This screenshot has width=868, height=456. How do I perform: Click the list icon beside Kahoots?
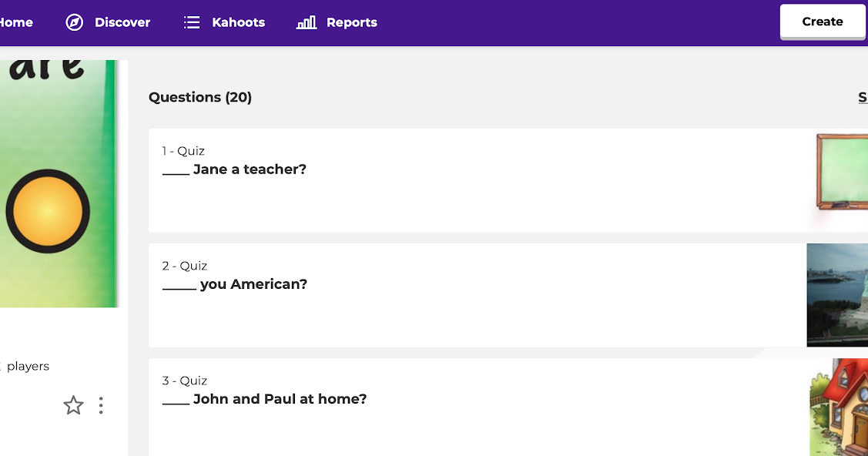click(x=191, y=22)
